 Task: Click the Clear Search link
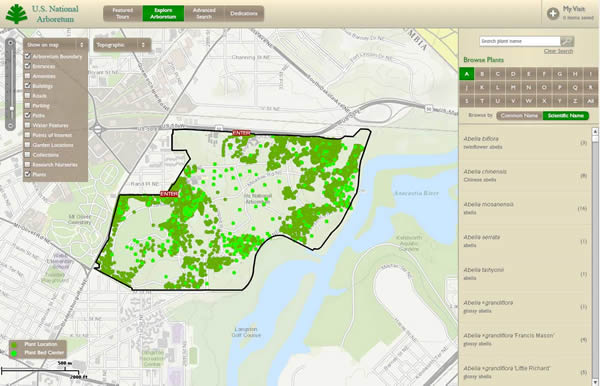pos(558,51)
